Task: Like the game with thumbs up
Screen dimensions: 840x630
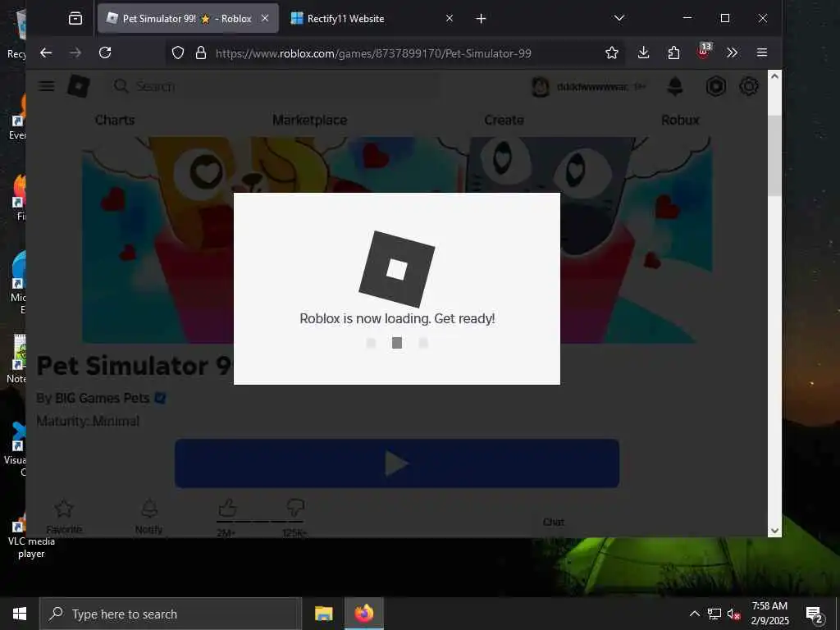Action: click(x=228, y=507)
